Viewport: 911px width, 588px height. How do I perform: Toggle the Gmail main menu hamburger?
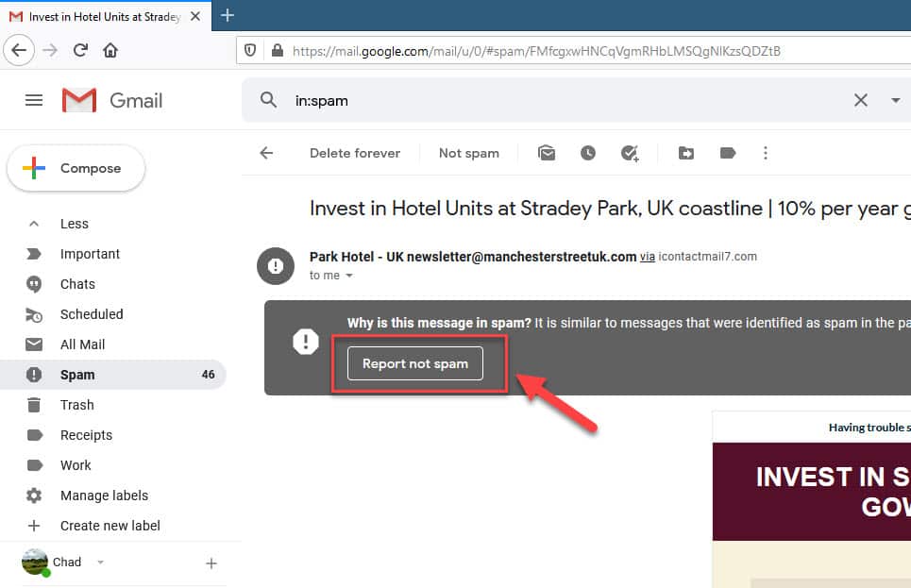pos(34,100)
